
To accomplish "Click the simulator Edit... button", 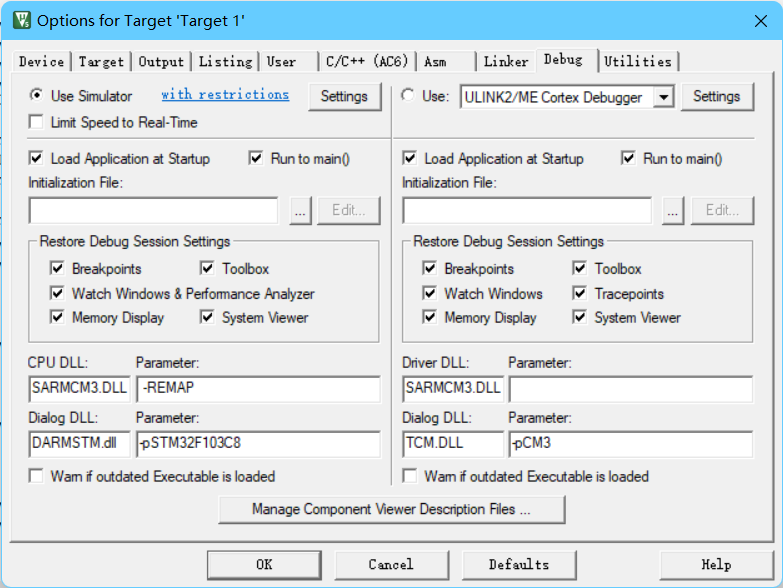I will coord(349,211).
